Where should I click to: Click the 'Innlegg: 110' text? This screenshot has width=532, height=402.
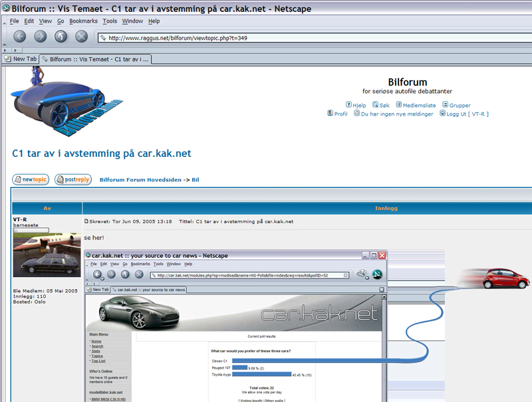click(29, 296)
